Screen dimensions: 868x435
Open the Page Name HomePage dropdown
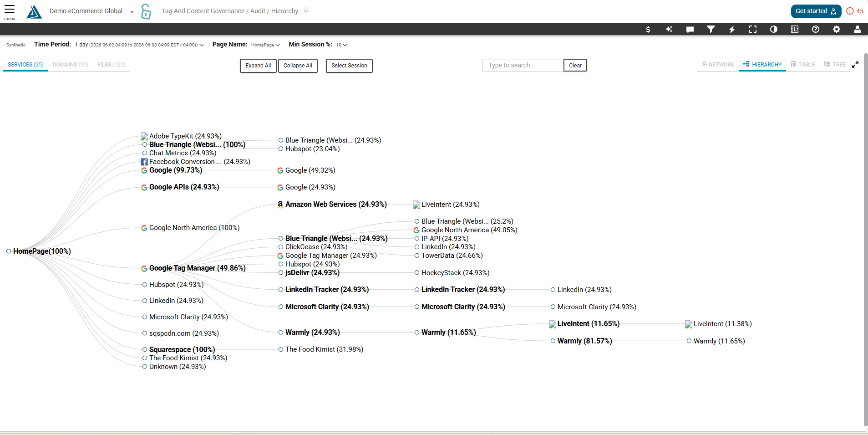tap(265, 45)
